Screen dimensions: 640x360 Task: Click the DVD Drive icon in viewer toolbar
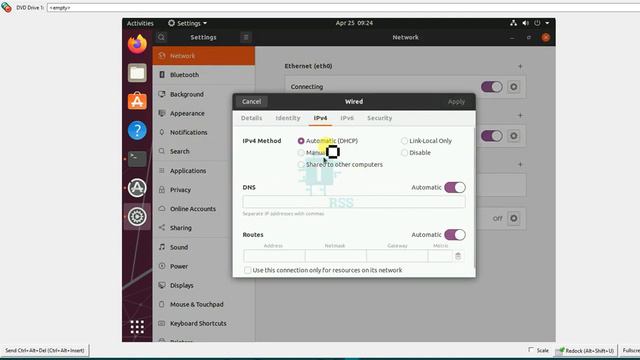tap(7, 7)
